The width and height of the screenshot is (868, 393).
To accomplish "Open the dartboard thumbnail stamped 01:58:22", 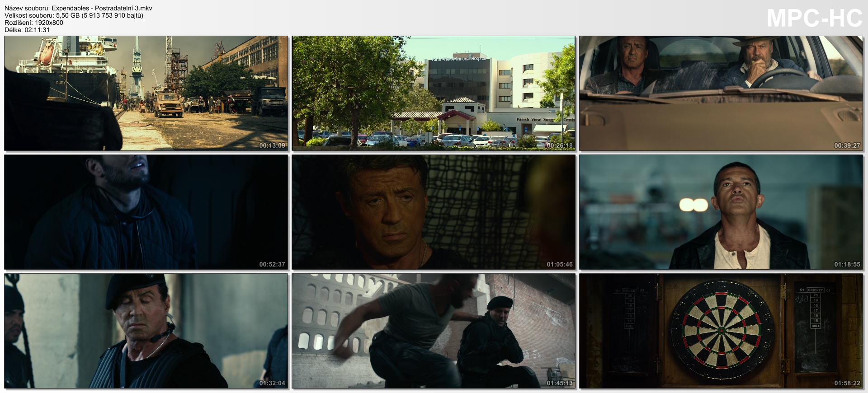I will pyautogui.click(x=721, y=331).
